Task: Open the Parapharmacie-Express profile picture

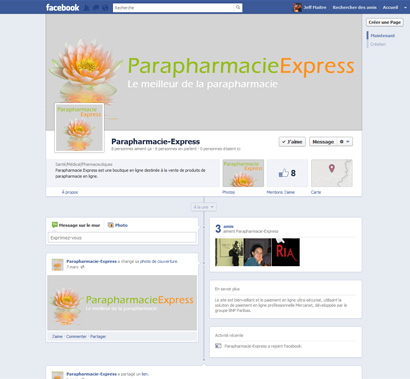Action: coord(79,128)
